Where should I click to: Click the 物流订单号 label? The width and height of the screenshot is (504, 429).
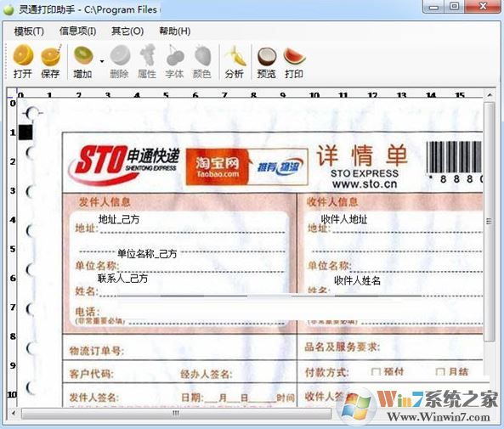click(x=96, y=351)
